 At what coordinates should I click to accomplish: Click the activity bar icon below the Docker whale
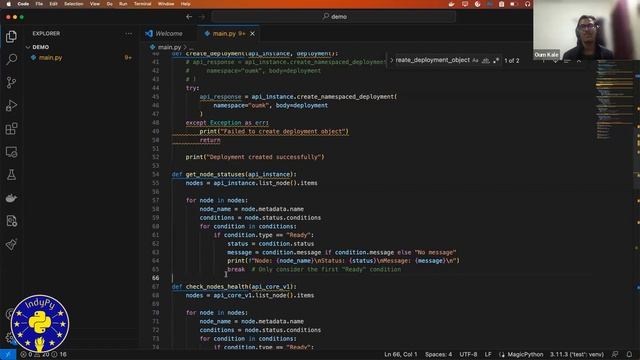tap(11, 221)
